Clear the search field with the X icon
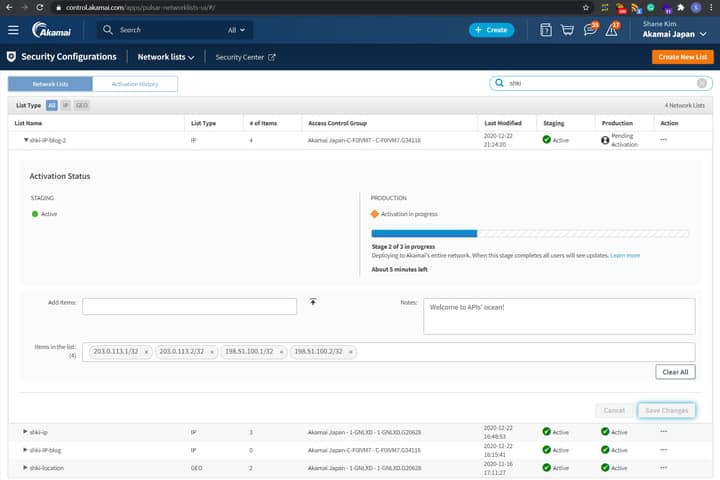The image size is (720, 480). [702, 84]
